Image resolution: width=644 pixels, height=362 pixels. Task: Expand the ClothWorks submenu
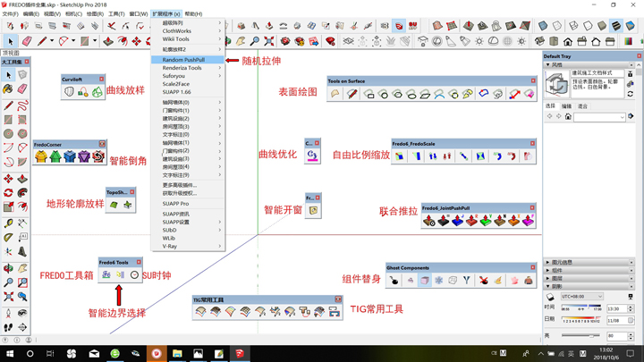point(188,30)
